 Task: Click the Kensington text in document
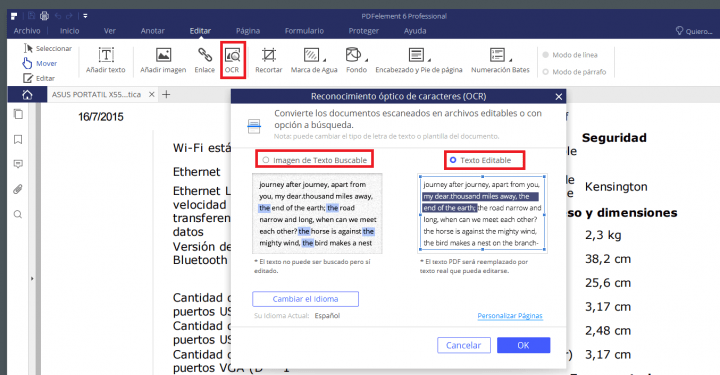point(616,187)
